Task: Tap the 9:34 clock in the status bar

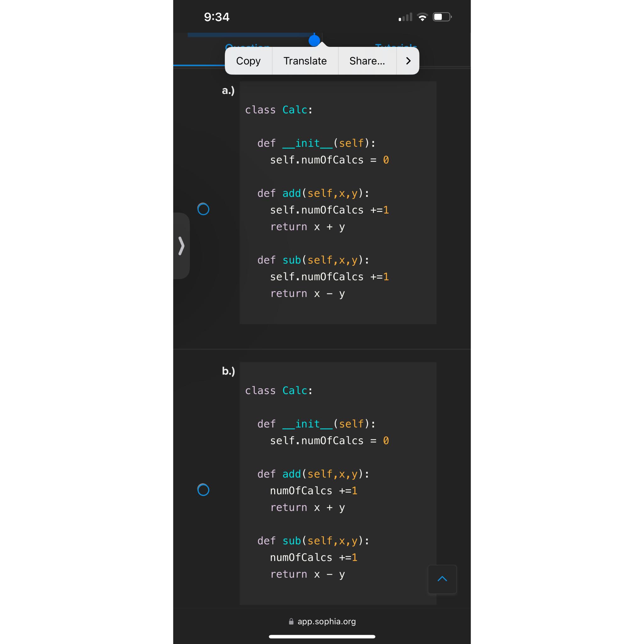Action: coord(217,16)
